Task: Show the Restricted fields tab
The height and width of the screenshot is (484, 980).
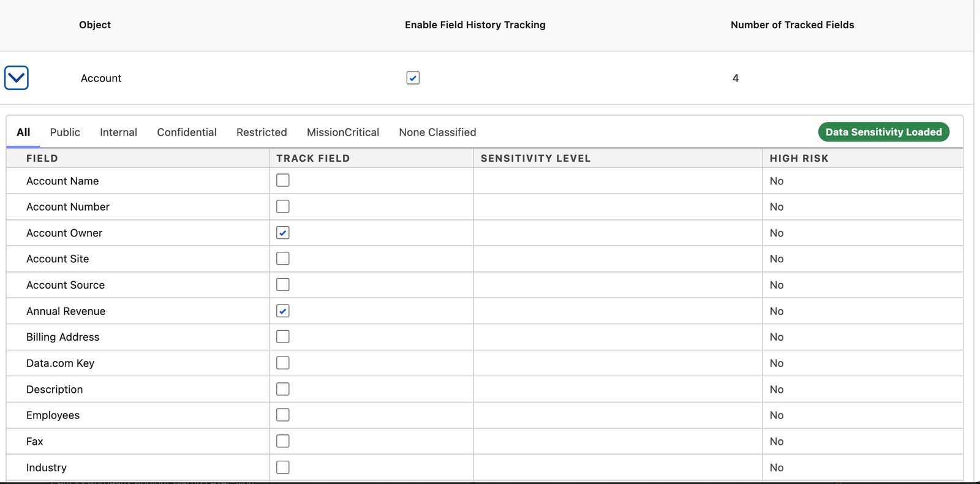Action: (x=262, y=132)
